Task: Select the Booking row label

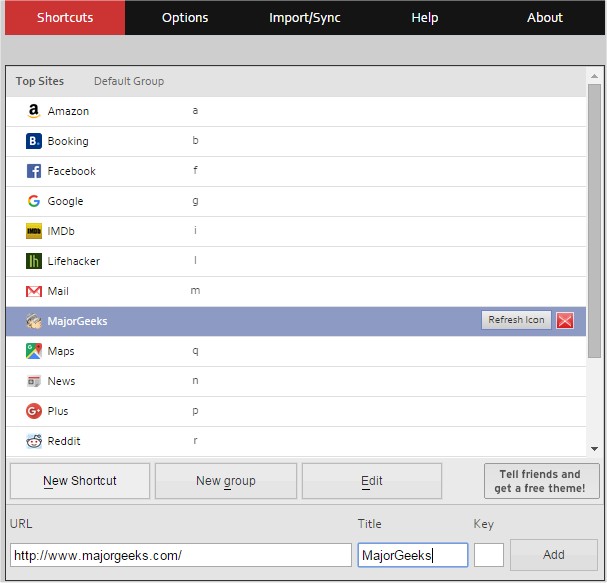Action: pyautogui.click(x=68, y=141)
